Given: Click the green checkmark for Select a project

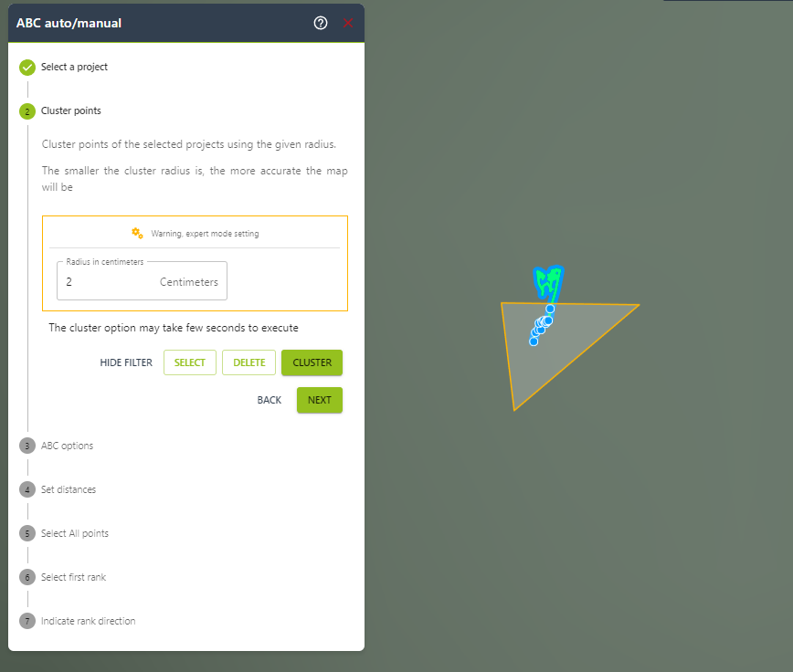Looking at the screenshot, I should 27,67.
